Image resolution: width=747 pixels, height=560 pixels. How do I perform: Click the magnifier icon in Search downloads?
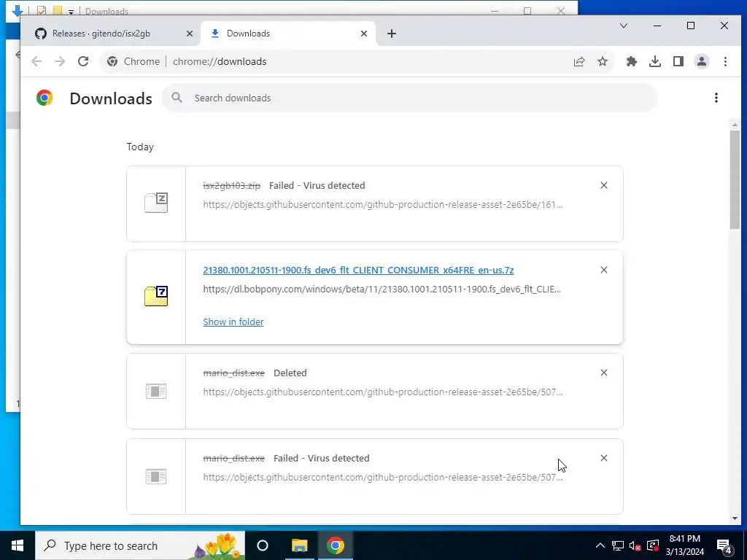coord(177,98)
